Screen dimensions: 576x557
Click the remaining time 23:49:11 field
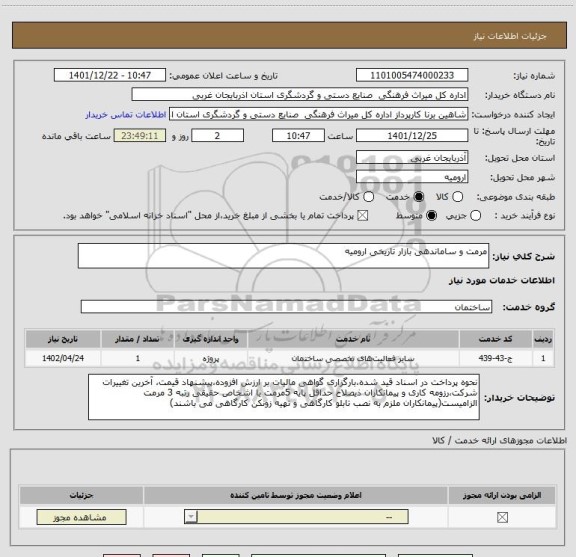(140, 136)
